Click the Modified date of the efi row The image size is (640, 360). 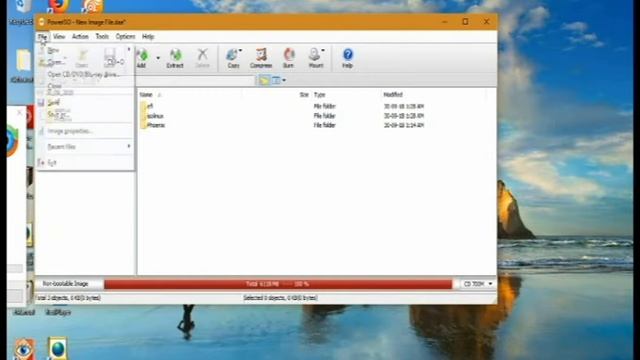pyautogui.click(x=404, y=106)
